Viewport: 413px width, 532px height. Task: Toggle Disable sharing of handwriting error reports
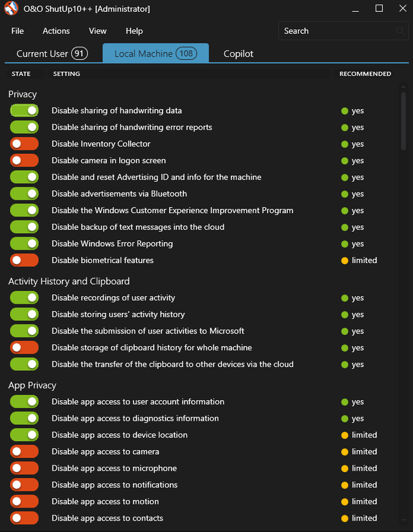click(x=24, y=127)
